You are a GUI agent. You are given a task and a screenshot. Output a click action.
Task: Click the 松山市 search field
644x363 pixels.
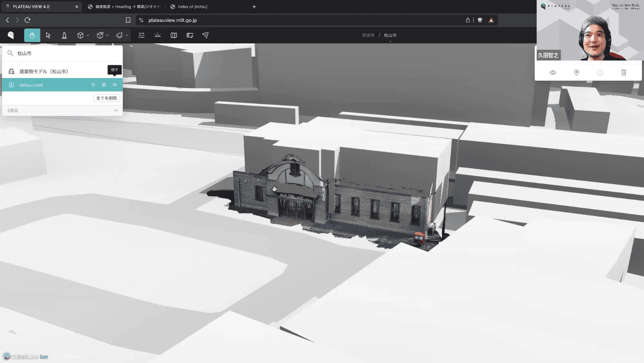[x=66, y=53]
